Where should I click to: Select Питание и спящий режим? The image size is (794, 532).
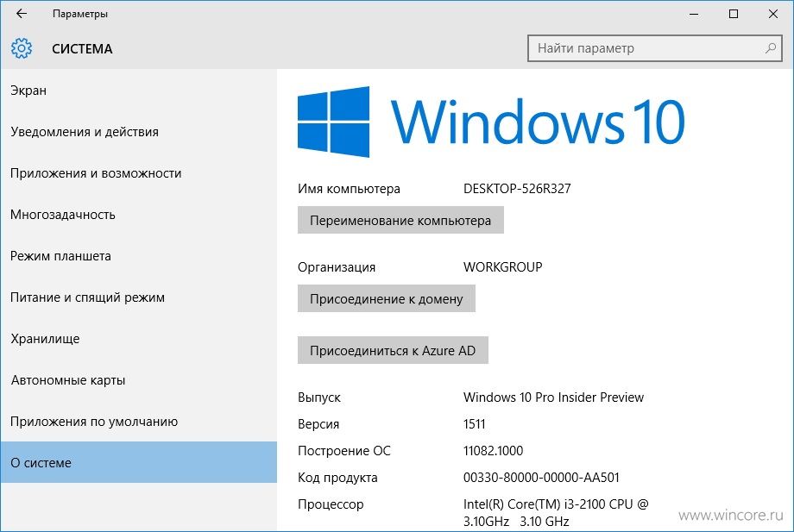pos(139,297)
